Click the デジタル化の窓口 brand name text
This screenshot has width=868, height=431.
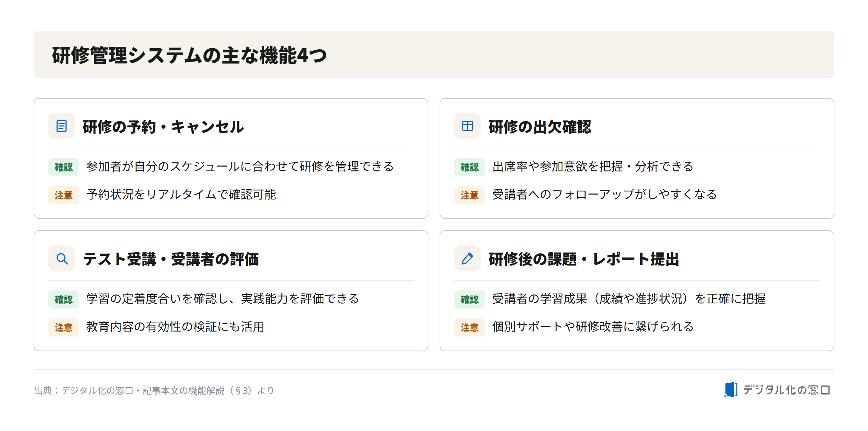tap(786, 390)
